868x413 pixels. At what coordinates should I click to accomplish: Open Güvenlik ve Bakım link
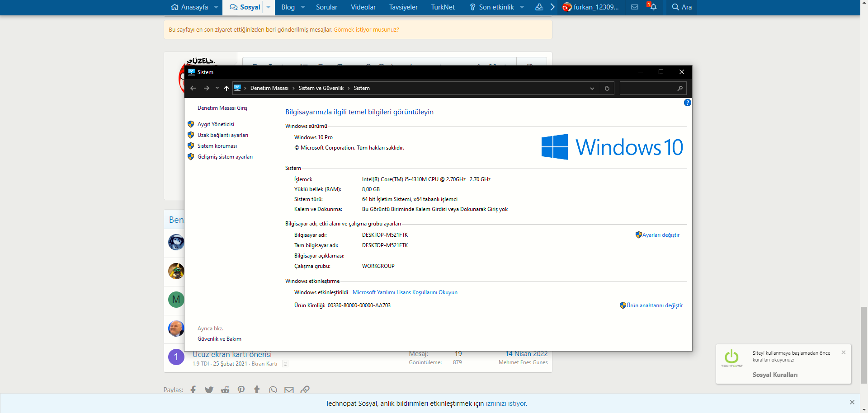pos(219,339)
